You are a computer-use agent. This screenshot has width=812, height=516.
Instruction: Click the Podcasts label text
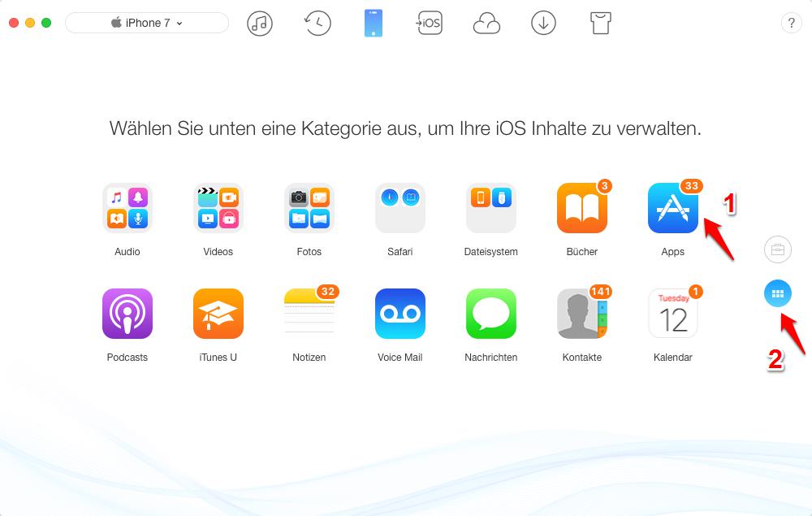[127, 358]
